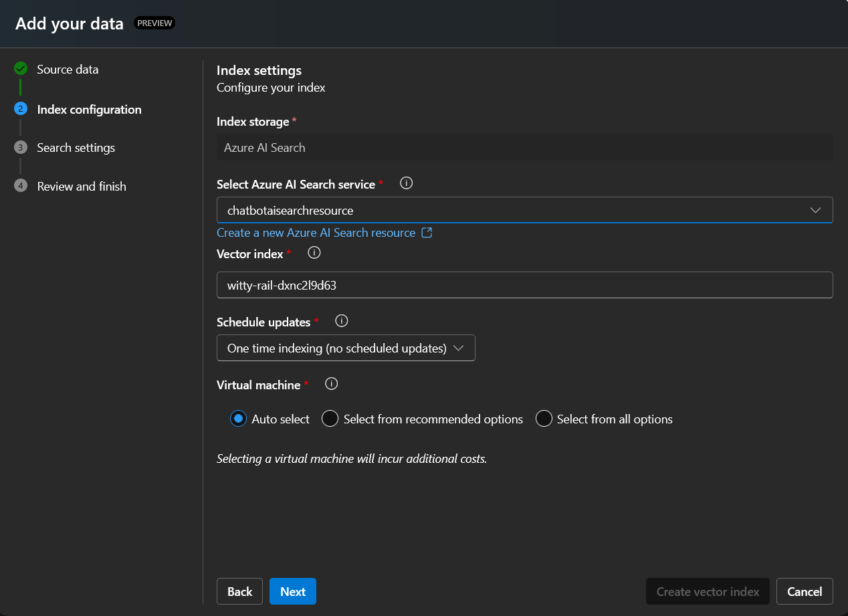This screenshot has height=616, width=848.
Task: Select the Auto select radio button
Action: tap(237, 419)
